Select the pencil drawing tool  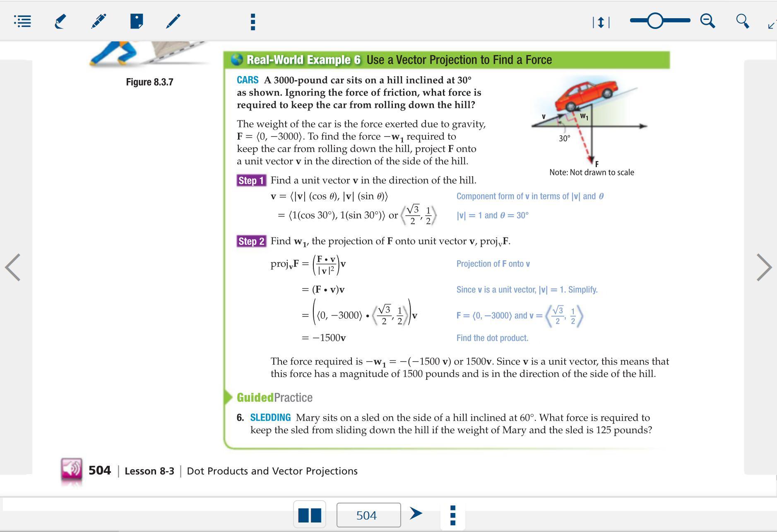pyautogui.click(x=173, y=21)
